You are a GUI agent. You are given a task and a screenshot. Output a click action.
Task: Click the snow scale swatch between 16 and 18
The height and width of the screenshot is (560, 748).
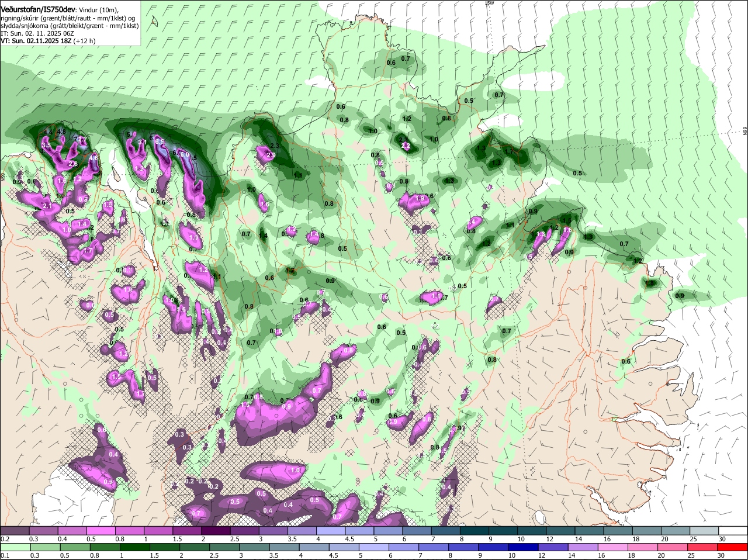coord(619,531)
